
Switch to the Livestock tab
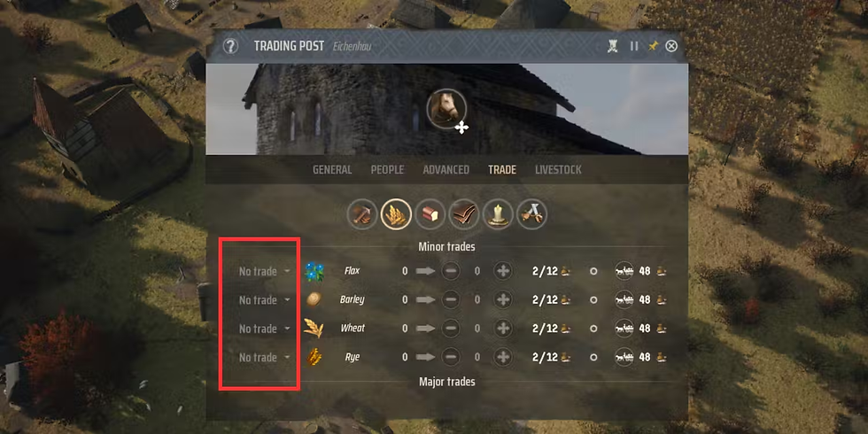[558, 170]
